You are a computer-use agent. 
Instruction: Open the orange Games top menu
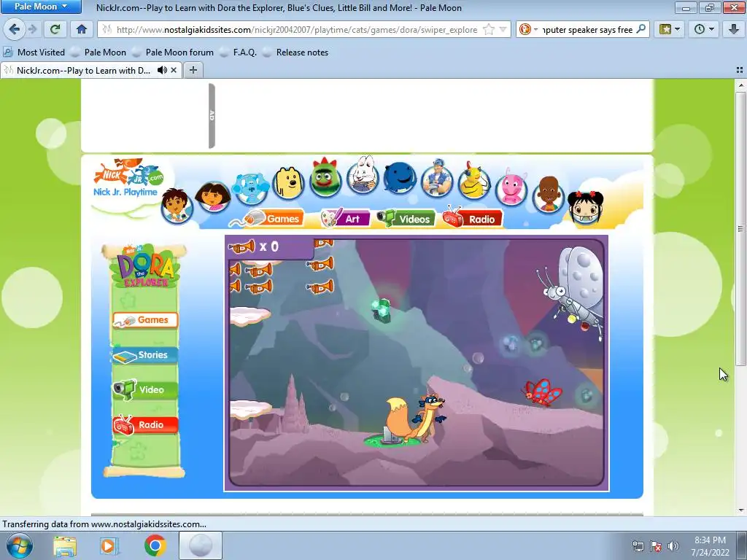[274, 219]
